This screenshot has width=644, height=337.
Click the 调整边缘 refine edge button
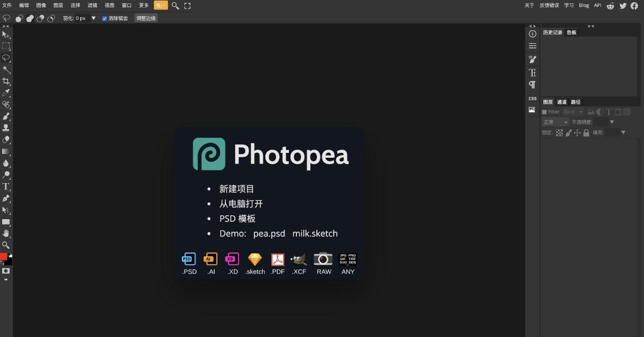(x=146, y=18)
